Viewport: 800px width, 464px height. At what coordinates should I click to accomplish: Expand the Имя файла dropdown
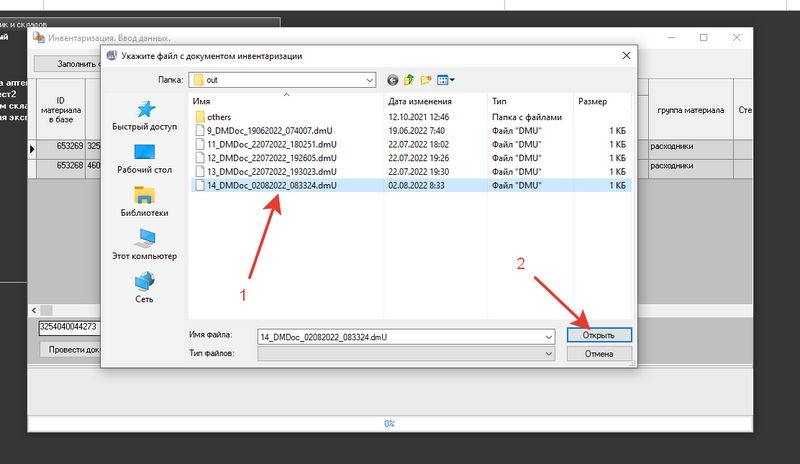coord(548,335)
